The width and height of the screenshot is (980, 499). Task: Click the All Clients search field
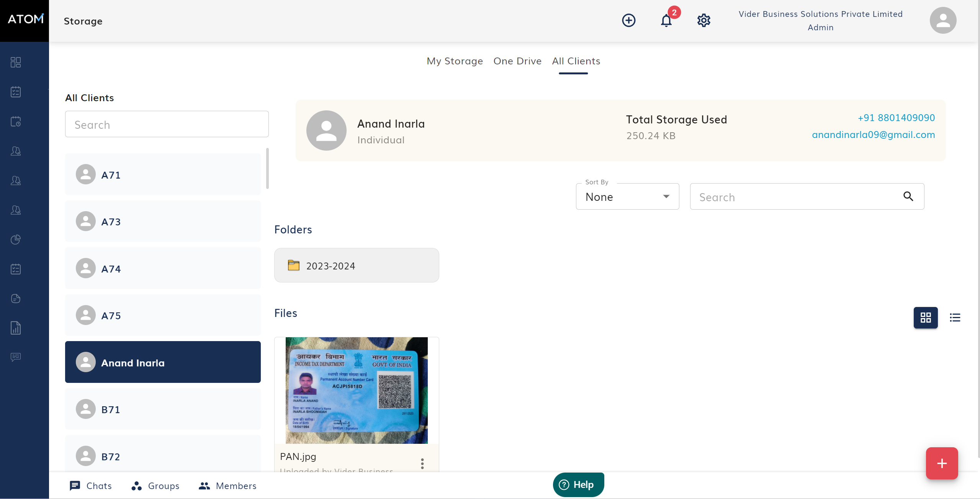167,124
